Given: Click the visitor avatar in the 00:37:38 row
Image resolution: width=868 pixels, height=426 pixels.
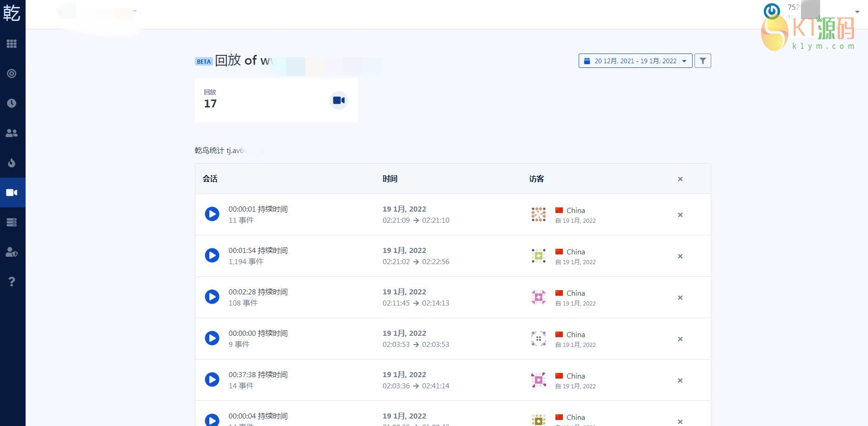Looking at the screenshot, I should tap(539, 380).
